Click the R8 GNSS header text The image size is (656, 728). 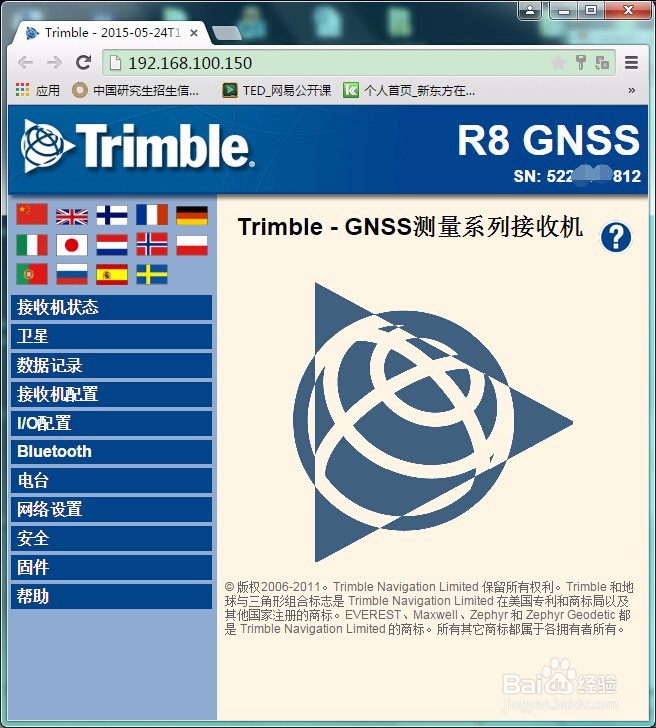[x=549, y=140]
